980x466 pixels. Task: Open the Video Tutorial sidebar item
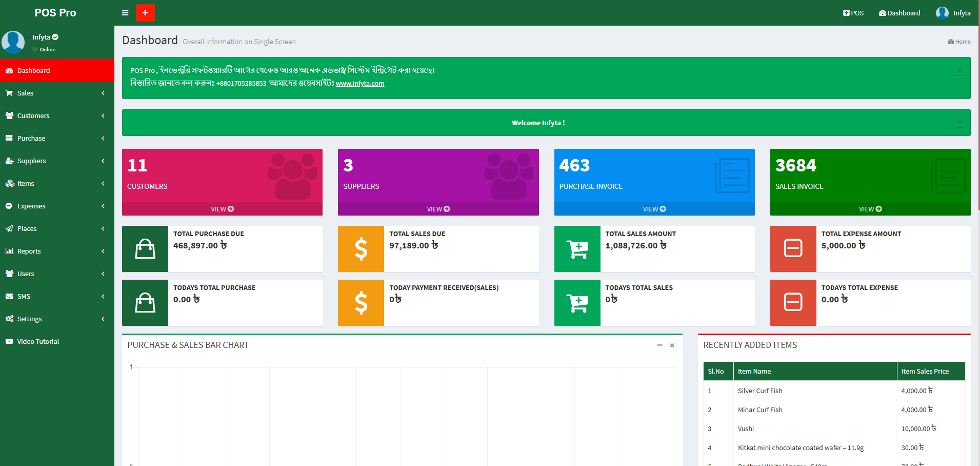[38, 341]
